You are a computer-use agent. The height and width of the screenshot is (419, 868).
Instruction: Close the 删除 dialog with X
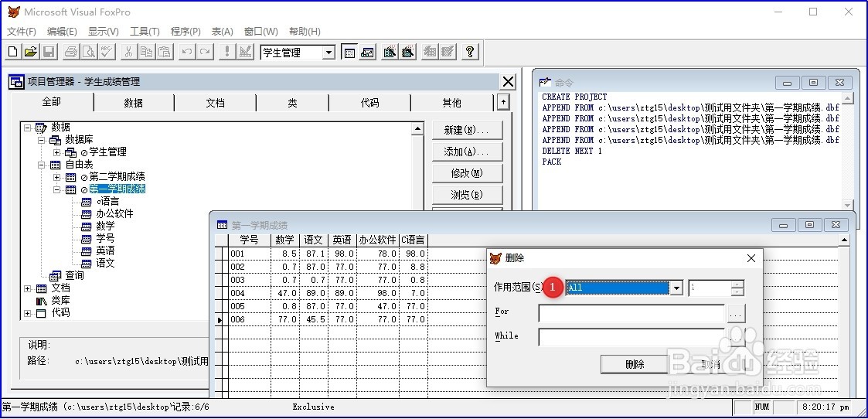coord(751,258)
